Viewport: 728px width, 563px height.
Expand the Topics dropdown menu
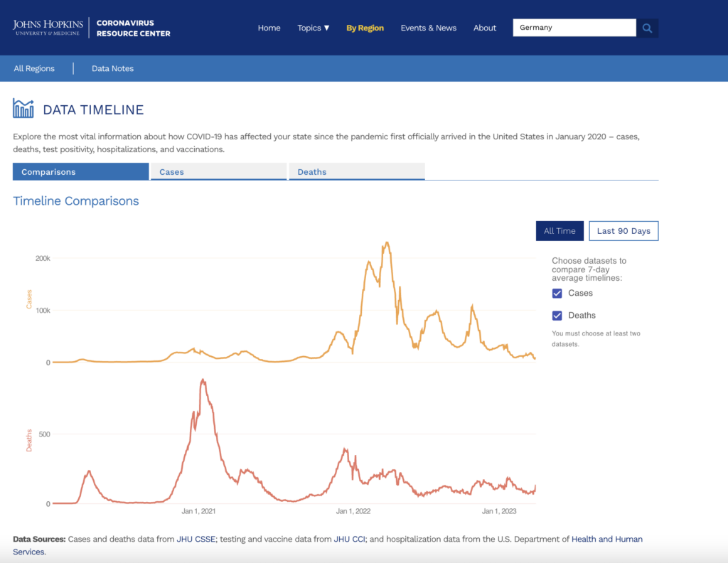click(313, 28)
